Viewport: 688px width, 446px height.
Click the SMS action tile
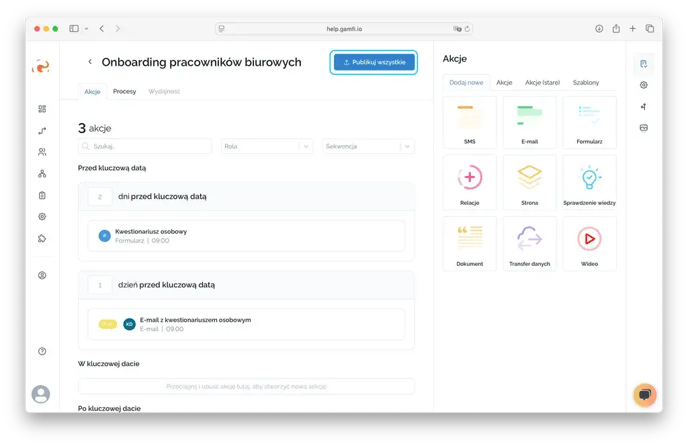[x=469, y=122]
